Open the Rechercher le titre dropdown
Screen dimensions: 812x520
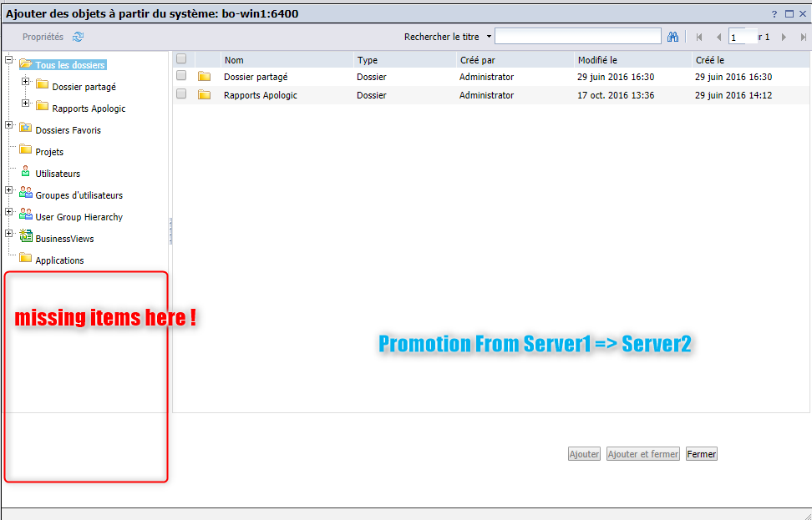pyautogui.click(x=488, y=37)
